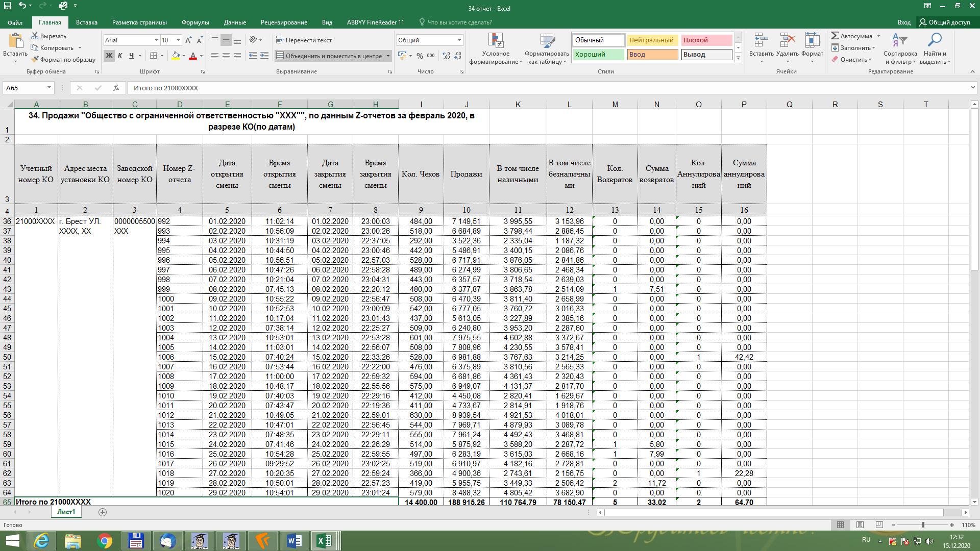Add a new sheet plus button
The height and width of the screenshot is (551, 980).
(102, 512)
